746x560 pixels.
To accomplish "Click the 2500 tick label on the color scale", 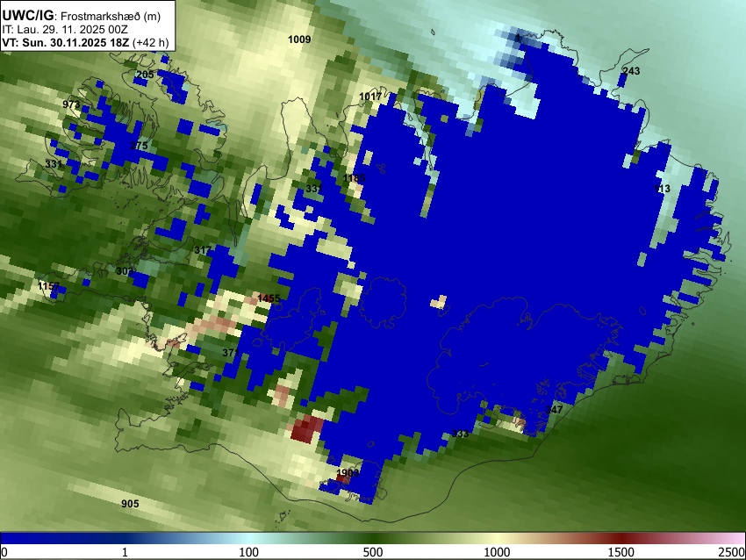I will (732, 552).
